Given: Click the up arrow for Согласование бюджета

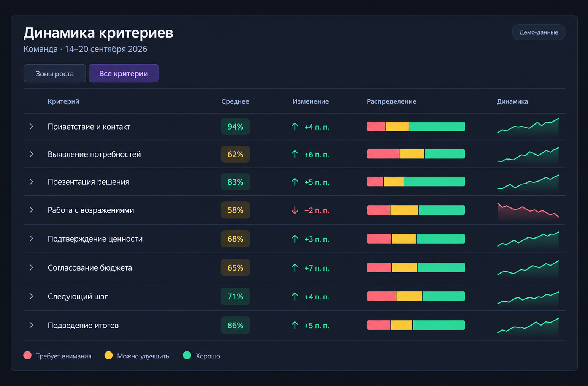Looking at the screenshot, I should point(295,268).
